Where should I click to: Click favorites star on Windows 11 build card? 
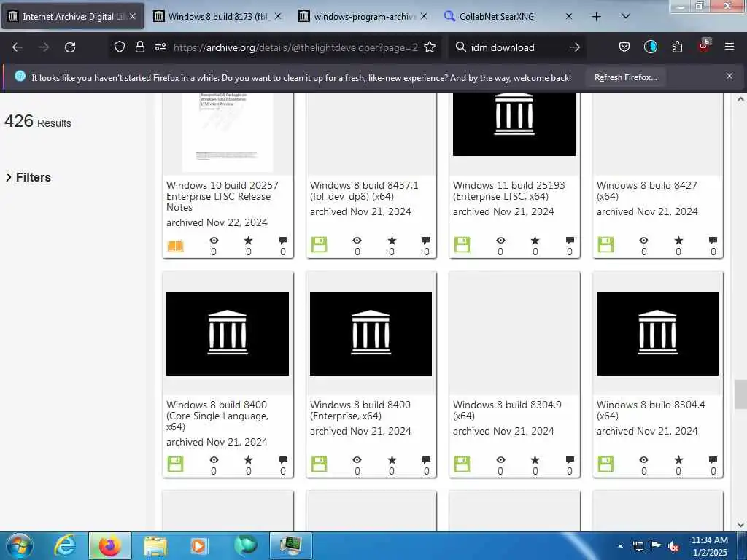point(535,241)
